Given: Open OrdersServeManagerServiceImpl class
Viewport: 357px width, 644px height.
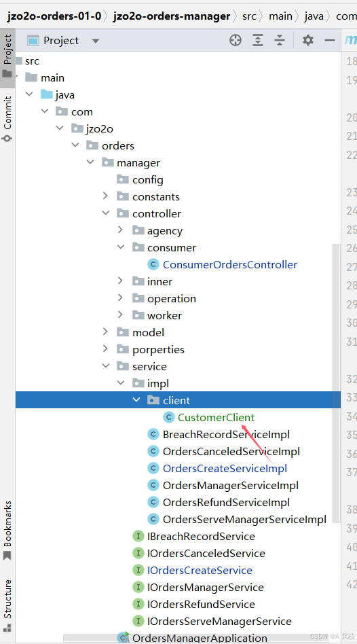Looking at the screenshot, I should pyautogui.click(x=244, y=519).
